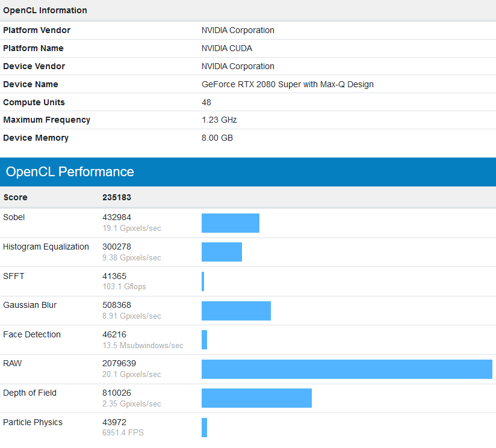Click the 103.1 Gflops value
This screenshot has height=448, width=496.
[x=124, y=287]
